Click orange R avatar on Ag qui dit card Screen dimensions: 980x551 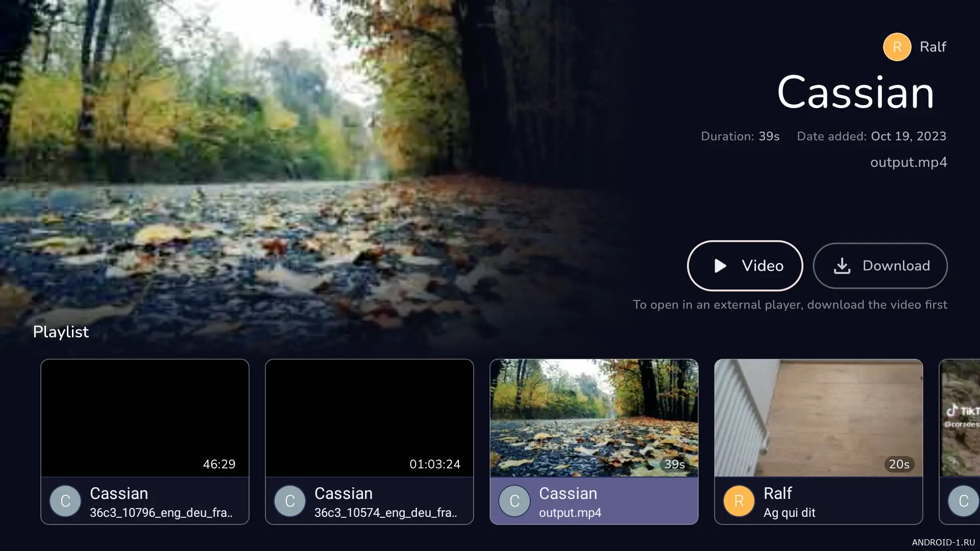(x=739, y=501)
